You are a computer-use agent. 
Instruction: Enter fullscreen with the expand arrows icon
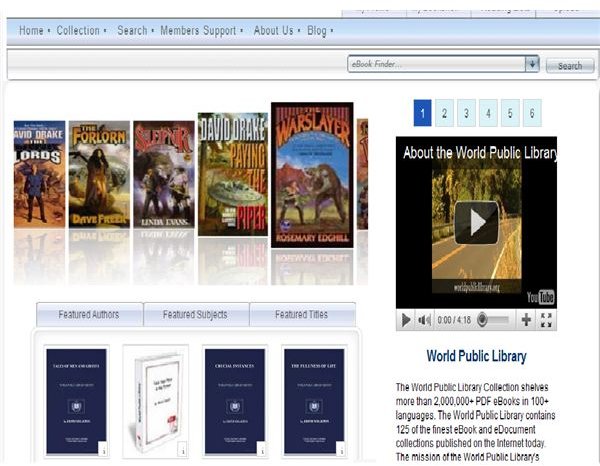[x=546, y=320]
